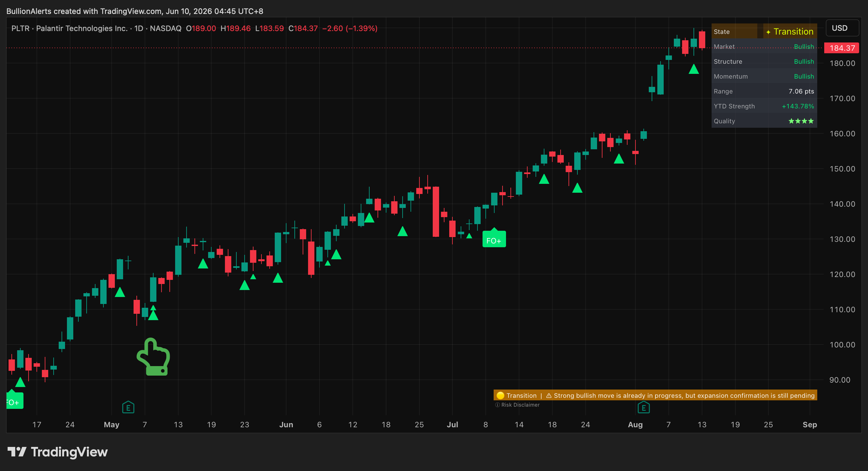Click the Strong bullish move warning banner text

point(684,395)
